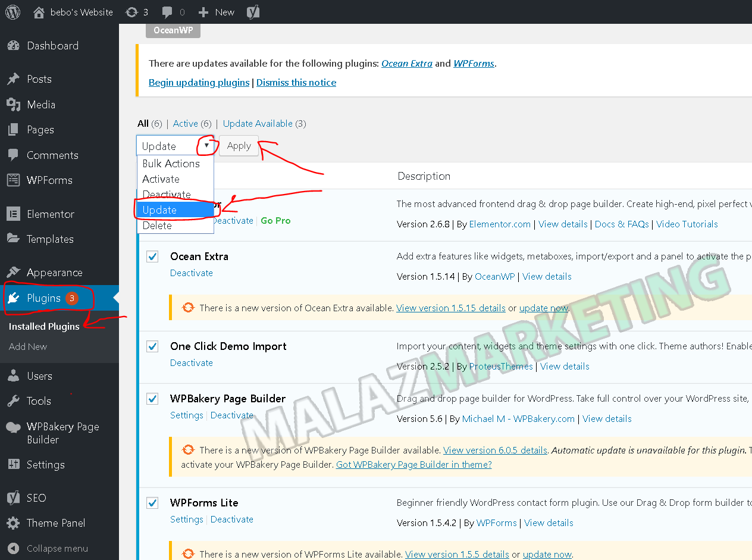
Task: Open the Yoast SEO icon in admin bar
Action: [x=253, y=12]
